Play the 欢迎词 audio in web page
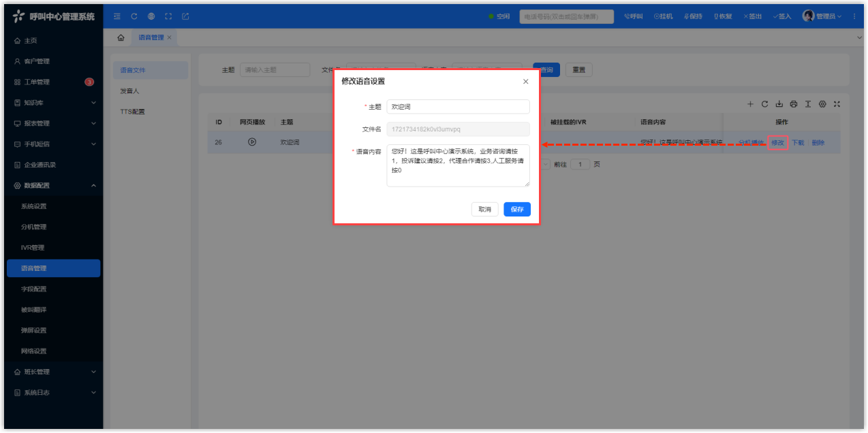The image size is (868, 433). point(252,142)
